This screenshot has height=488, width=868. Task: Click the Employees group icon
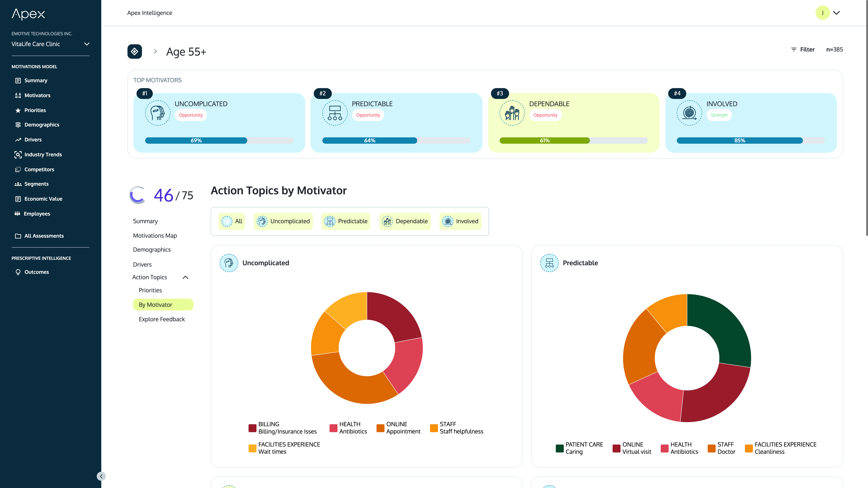18,213
